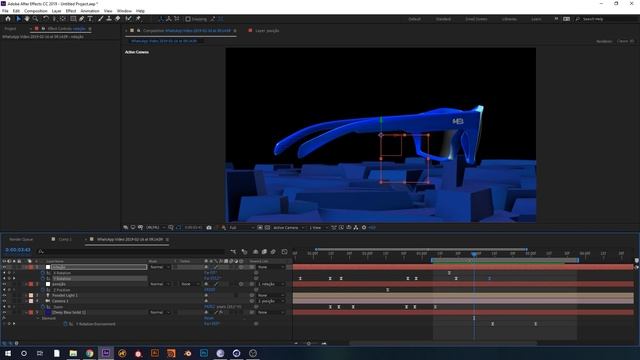Select the Rectangle shape tool
This screenshot has width=640, height=360.
tap(73, 19)
